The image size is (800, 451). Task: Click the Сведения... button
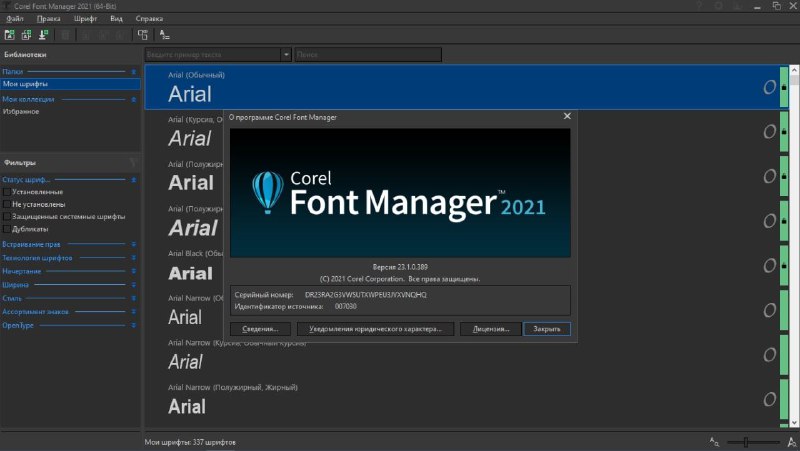coord(260,329)
